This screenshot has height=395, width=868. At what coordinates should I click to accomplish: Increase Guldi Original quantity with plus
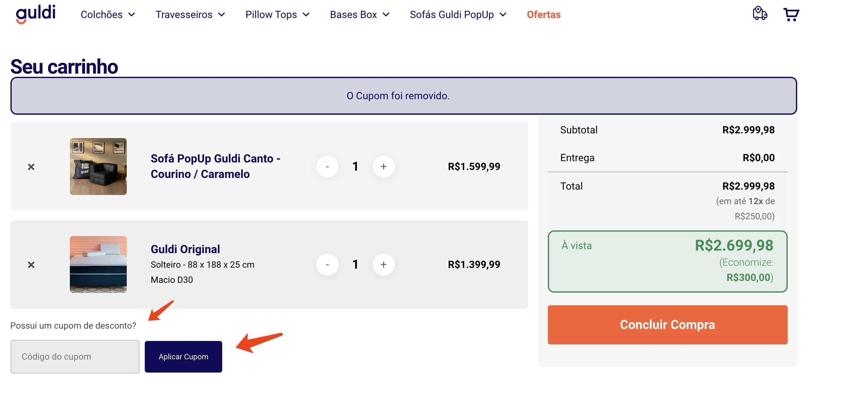click(x=383, y=264)
